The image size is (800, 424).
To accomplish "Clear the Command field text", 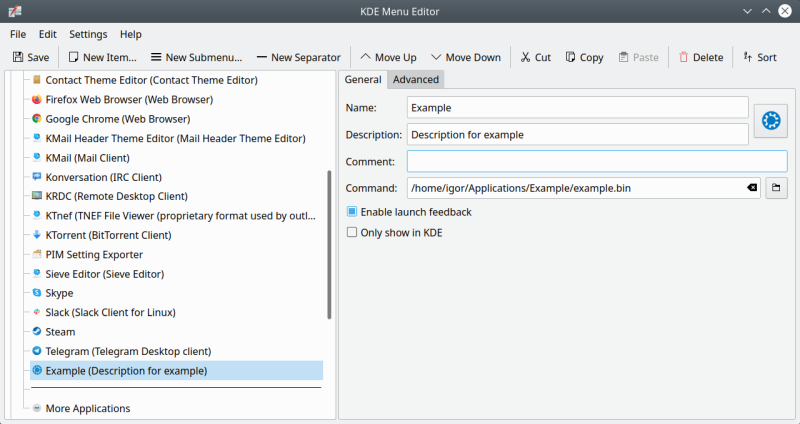I will click(752, 187).
